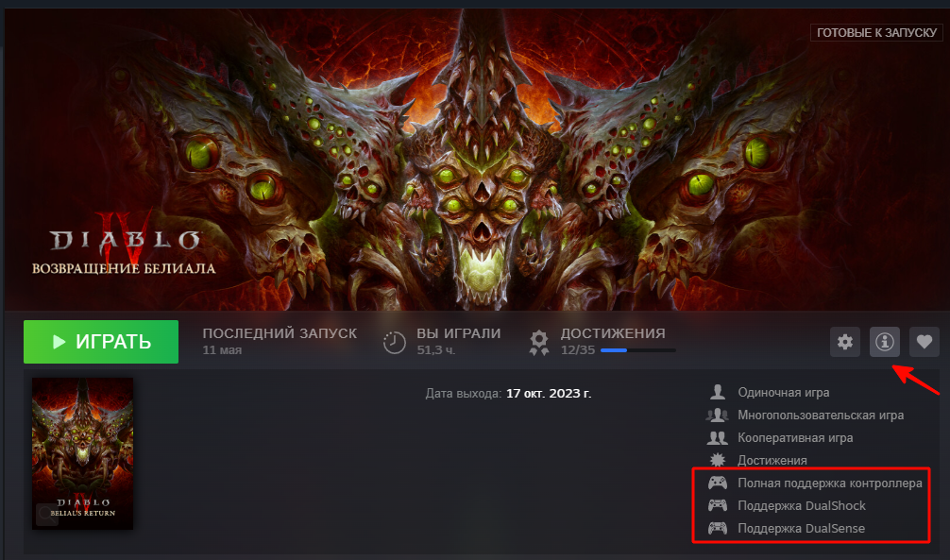Click the ГОТОВЫЕ К ЗАПУСКУ label

876,33
